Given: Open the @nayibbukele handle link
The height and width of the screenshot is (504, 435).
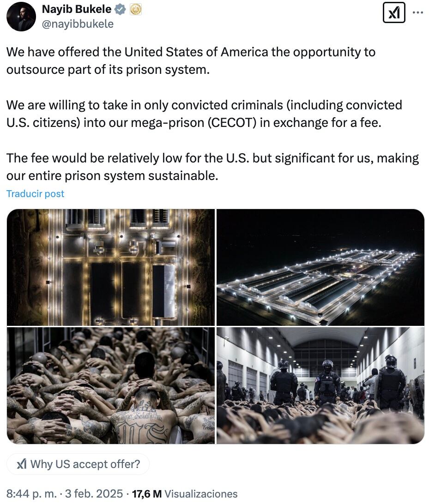Looking at the screenshot, I should tap(78, 24).
